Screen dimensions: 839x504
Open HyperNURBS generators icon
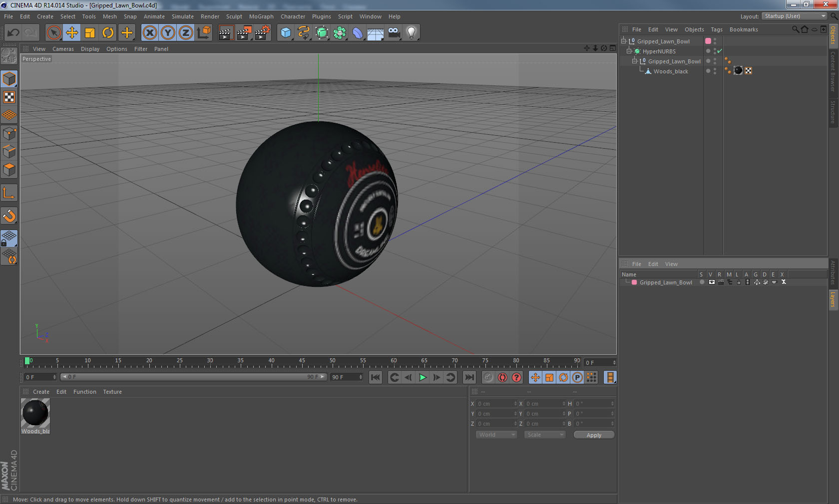click(x=322, y=33)
